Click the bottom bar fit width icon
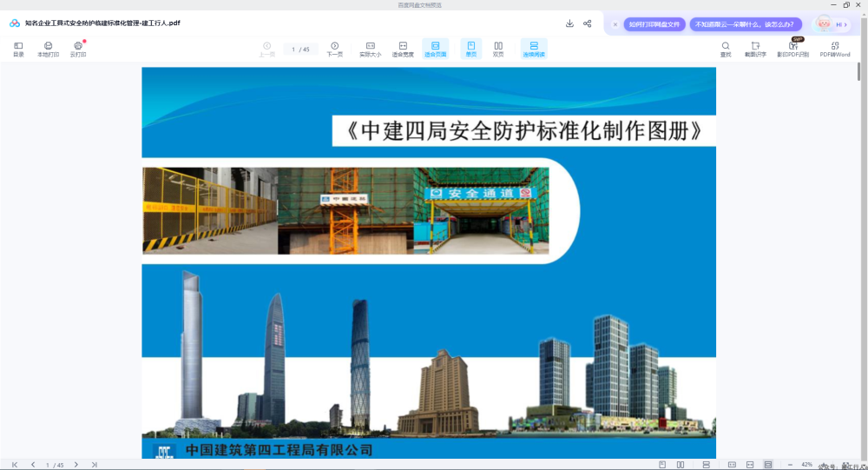Image resolution: width=868 pixels, height=470 pixels. (x=750, y=465)
